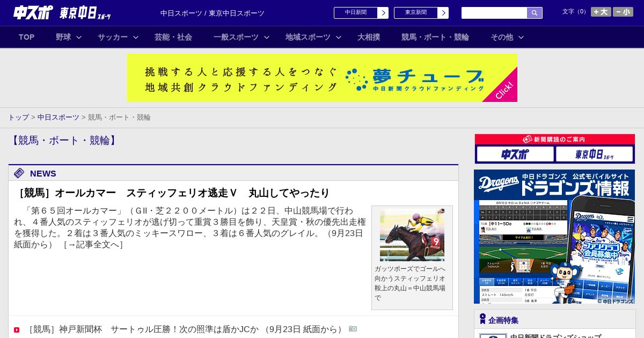Open the ドラゴンズ情報 mobile site banner
This screenshot has width=644, height=338.
tap(554, 237)
